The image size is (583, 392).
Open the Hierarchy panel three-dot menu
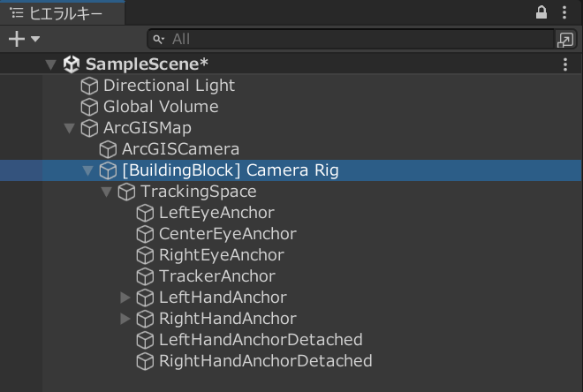point(565,12)
